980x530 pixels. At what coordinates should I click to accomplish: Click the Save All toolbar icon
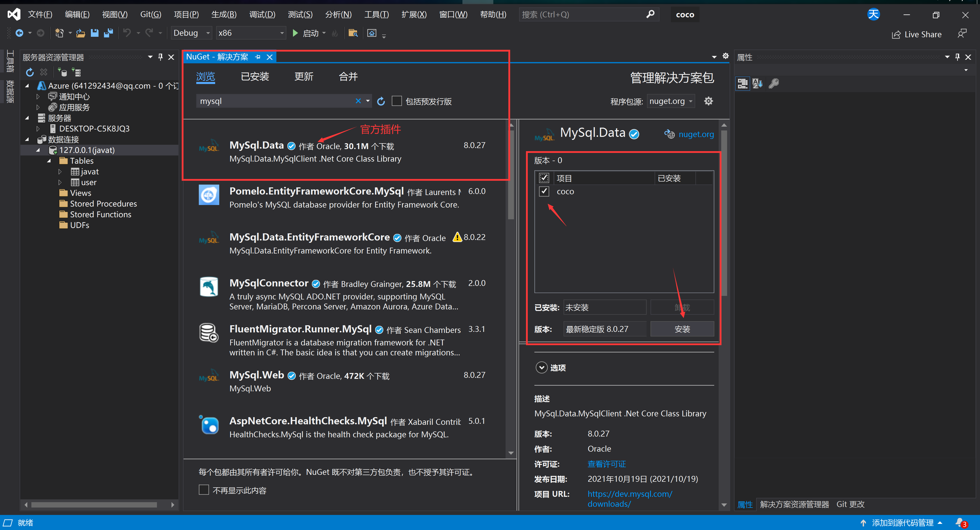click(x=108, y=33)
